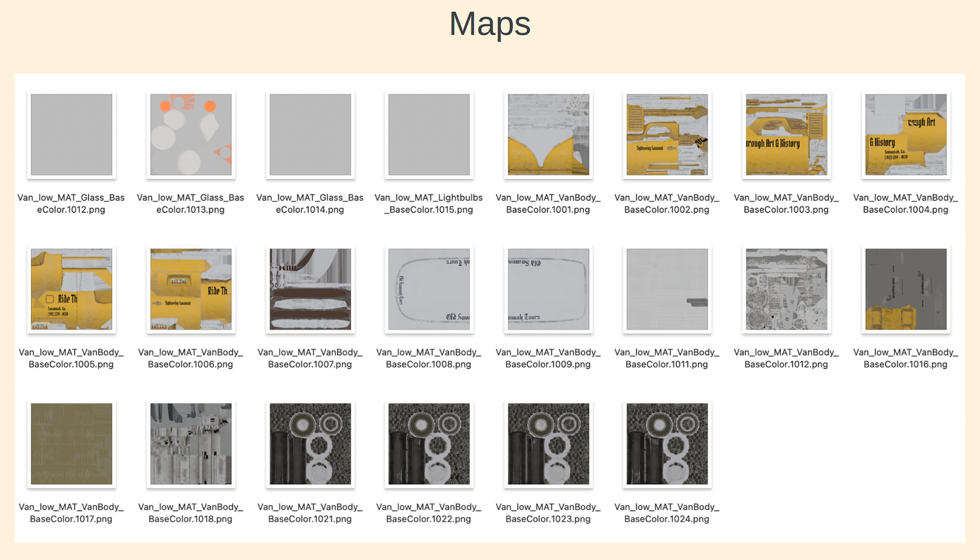Open the VanBody_BaseColor.1001 texture thumbnail
980x560 pixels.
tap(548, 135)
